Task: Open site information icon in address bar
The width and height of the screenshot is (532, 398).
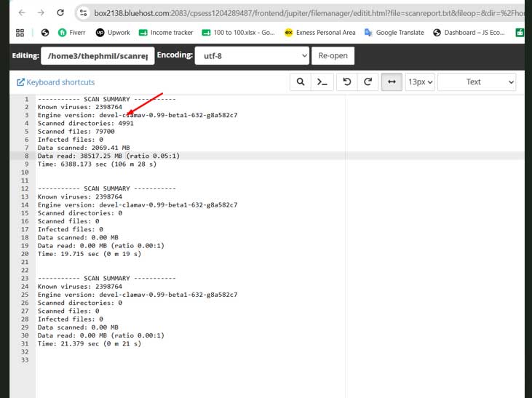Action: pyautogui.click(x=83, y=13)
